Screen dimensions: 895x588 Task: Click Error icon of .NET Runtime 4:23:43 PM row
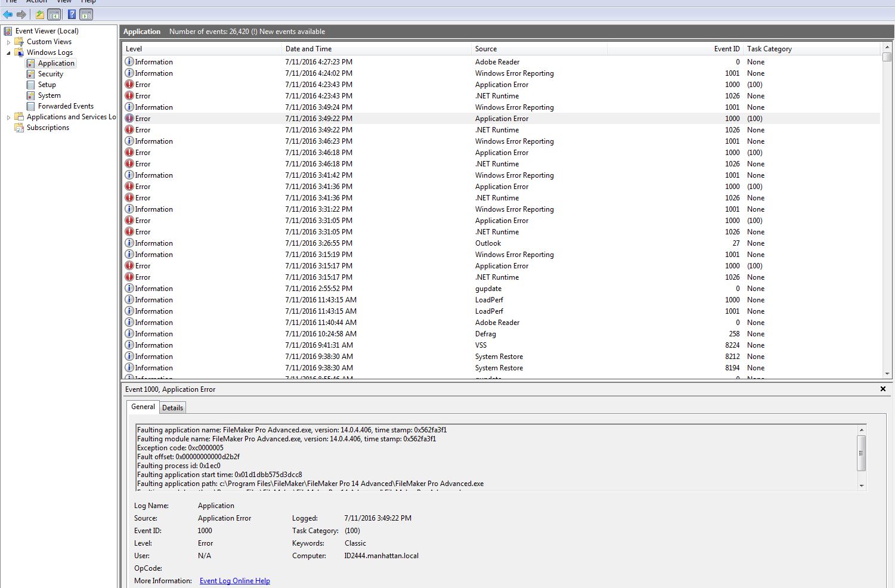(x=129, y=95)
